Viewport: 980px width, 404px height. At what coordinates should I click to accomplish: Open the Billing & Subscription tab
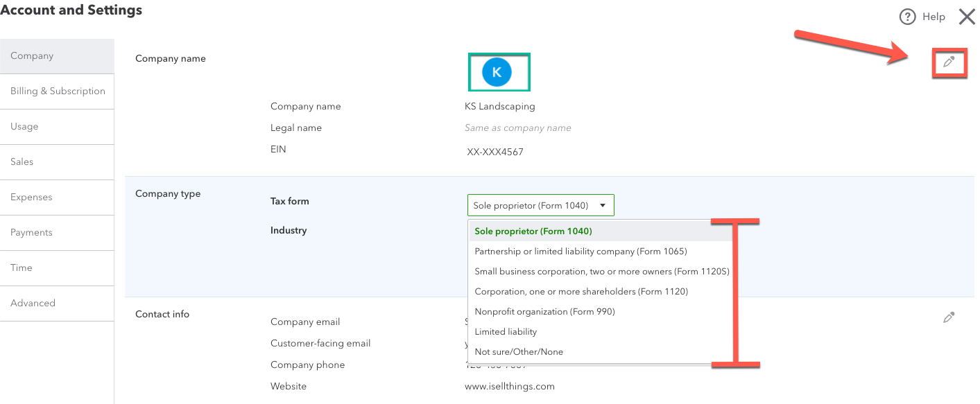pyautogui.click(x=58, y=91)
